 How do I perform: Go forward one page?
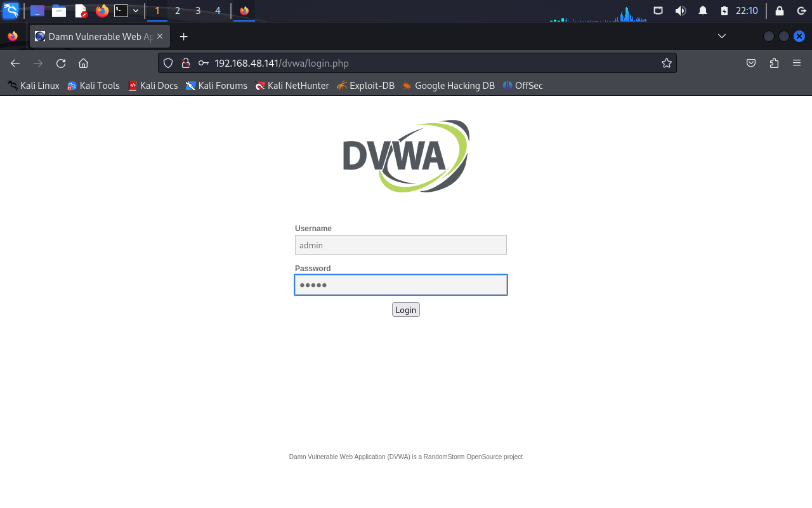(x=38, y=63)
